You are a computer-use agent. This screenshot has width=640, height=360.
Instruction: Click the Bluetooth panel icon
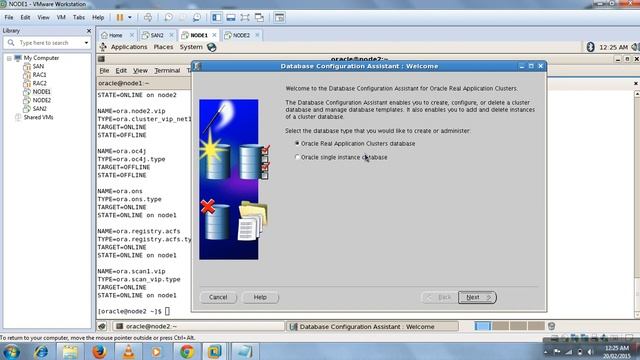coord(590,47)
